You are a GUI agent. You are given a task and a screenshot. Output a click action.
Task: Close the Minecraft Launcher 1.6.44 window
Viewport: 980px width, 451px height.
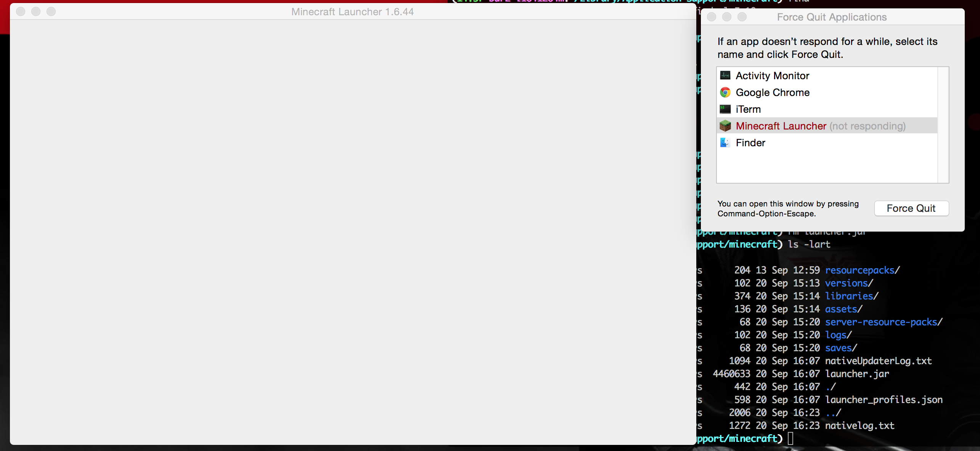click(x=21, y=11)
